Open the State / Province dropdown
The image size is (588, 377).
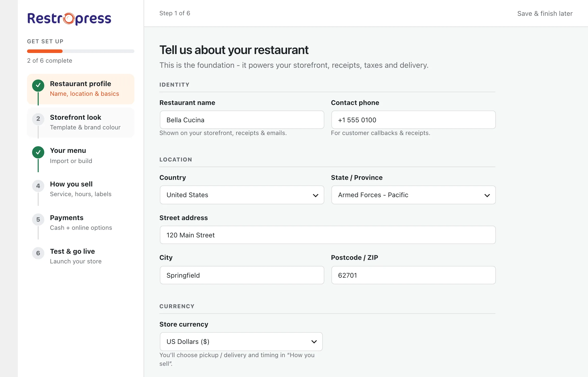tap(413, 195)
